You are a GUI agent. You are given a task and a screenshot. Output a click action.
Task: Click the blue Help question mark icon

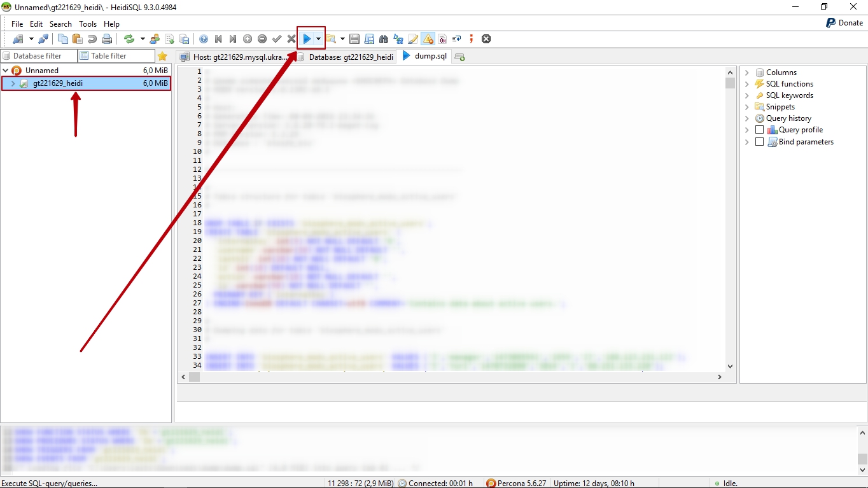coord(204,39)
